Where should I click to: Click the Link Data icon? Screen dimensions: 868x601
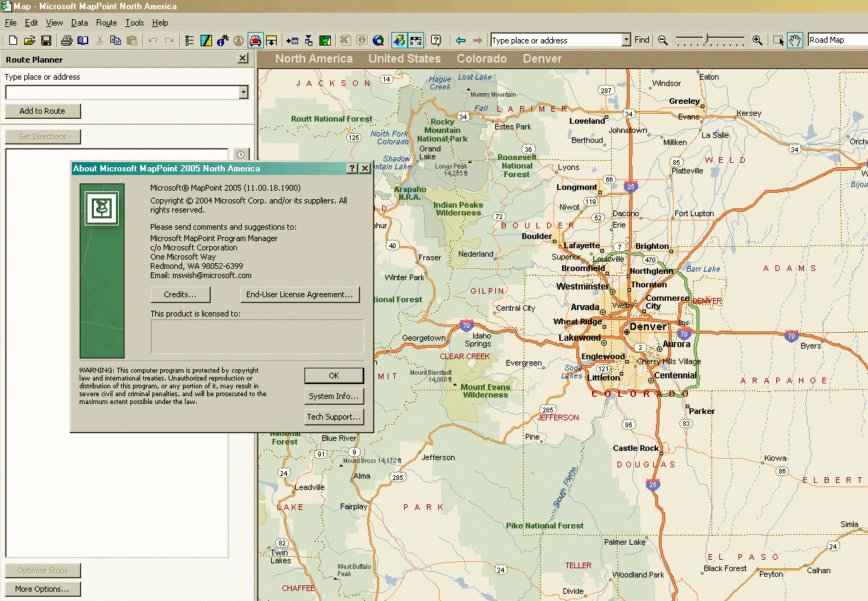click(x=309, y=41)
